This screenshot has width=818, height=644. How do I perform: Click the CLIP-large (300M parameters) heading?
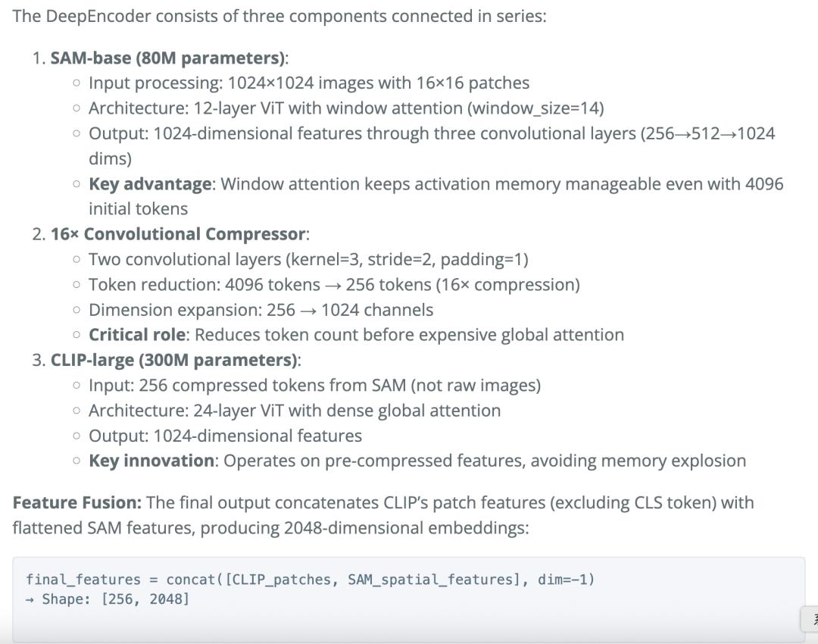[174, 360]
